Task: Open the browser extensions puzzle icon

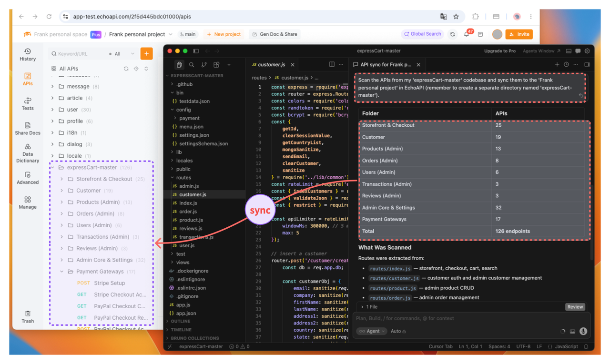Action: tap(475, 17)
